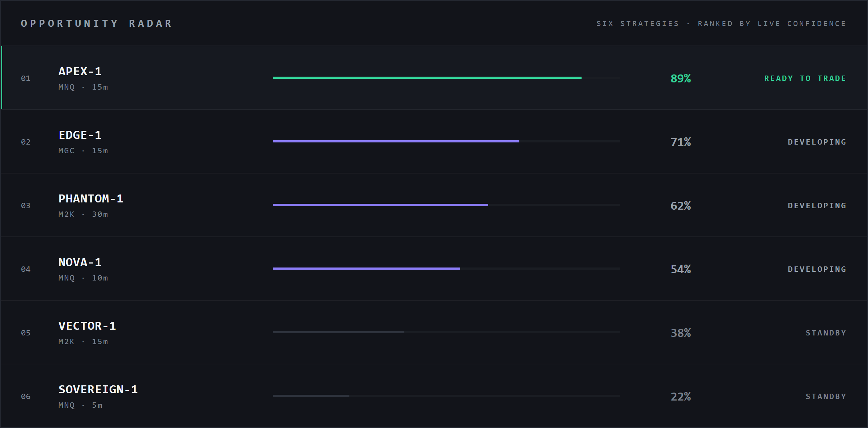Click rank number 04

click(x=26, y=269)
